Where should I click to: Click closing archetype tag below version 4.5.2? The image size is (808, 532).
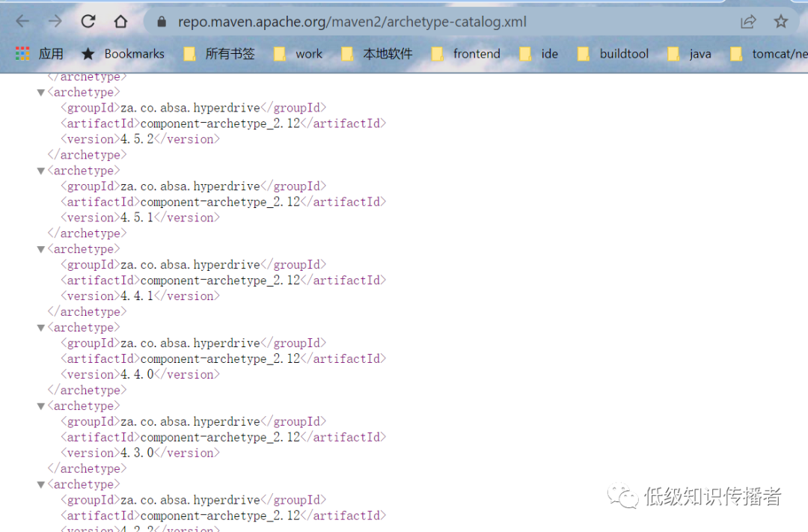point(87,155)
